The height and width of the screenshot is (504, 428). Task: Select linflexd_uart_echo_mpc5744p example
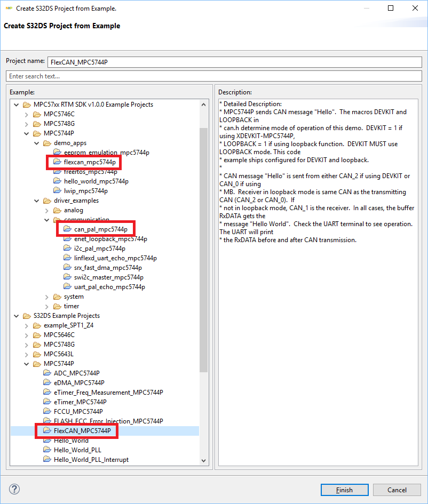115,258
